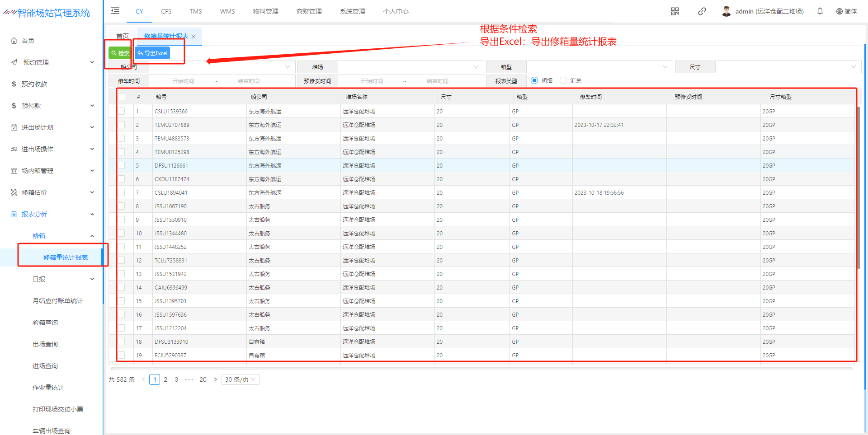Click the link chain icon in header
The width and height of the screenshot is (868, 435).
click(x=702, y=11)
